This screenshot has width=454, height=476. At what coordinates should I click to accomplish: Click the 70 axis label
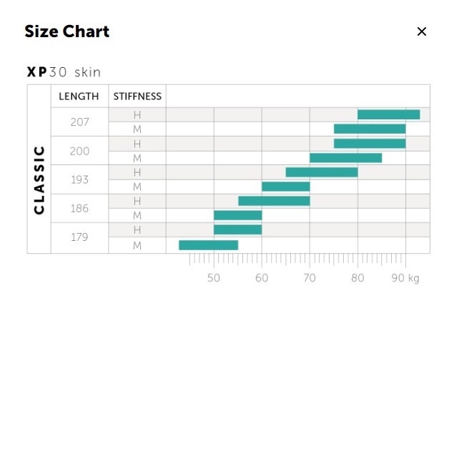click(x=310, y=278)
